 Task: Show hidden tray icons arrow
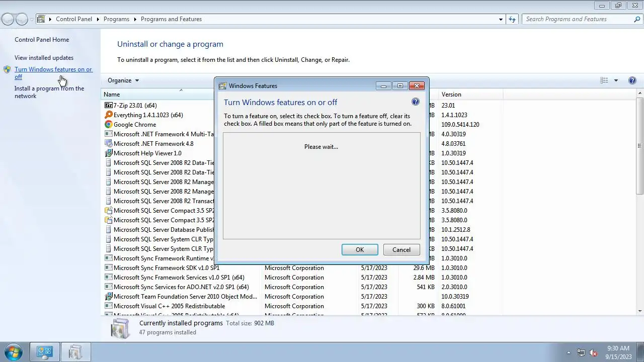[x=569, y=352]
